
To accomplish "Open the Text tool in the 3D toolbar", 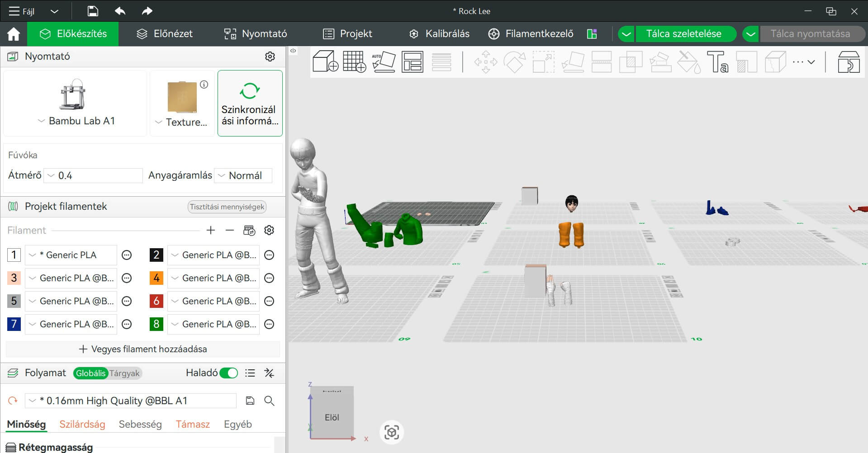I will click(x=717, y=61).
